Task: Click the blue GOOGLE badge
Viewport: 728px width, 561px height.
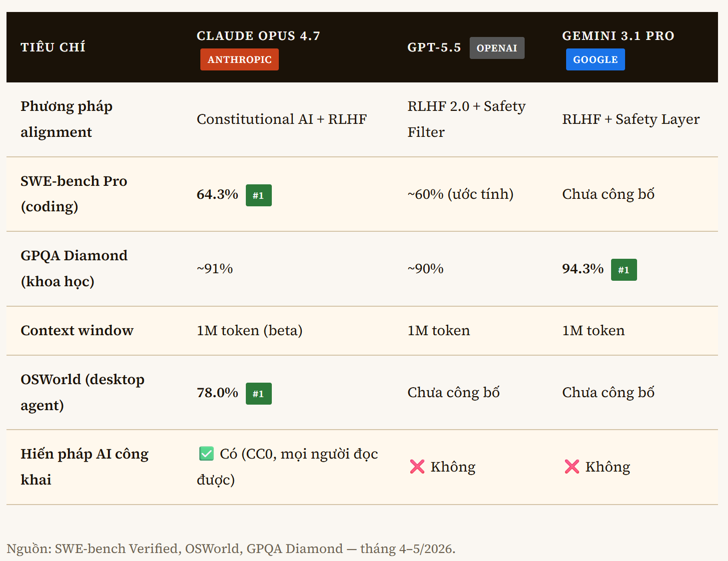Action: pyautogui.click(x=595, y=59)
